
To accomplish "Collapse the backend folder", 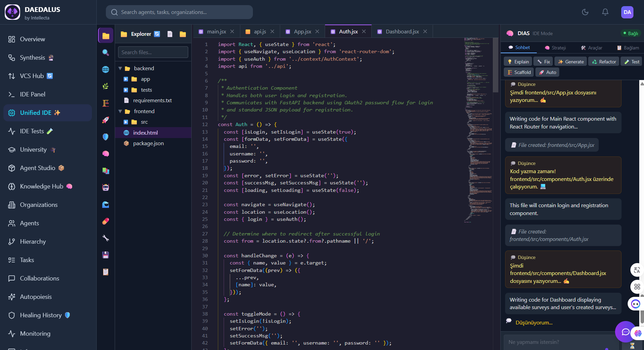I will coord(120,69).
